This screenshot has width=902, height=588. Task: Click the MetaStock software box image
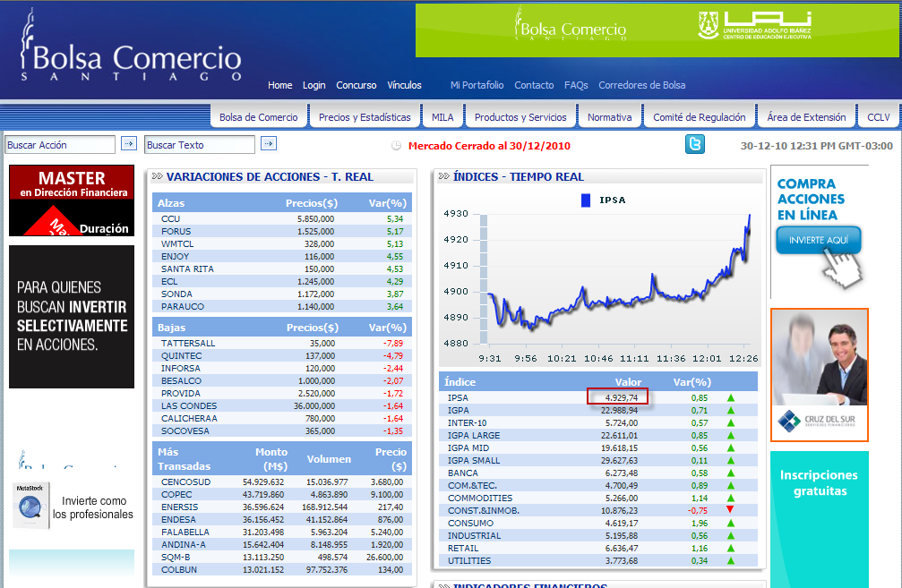point(31,506)
